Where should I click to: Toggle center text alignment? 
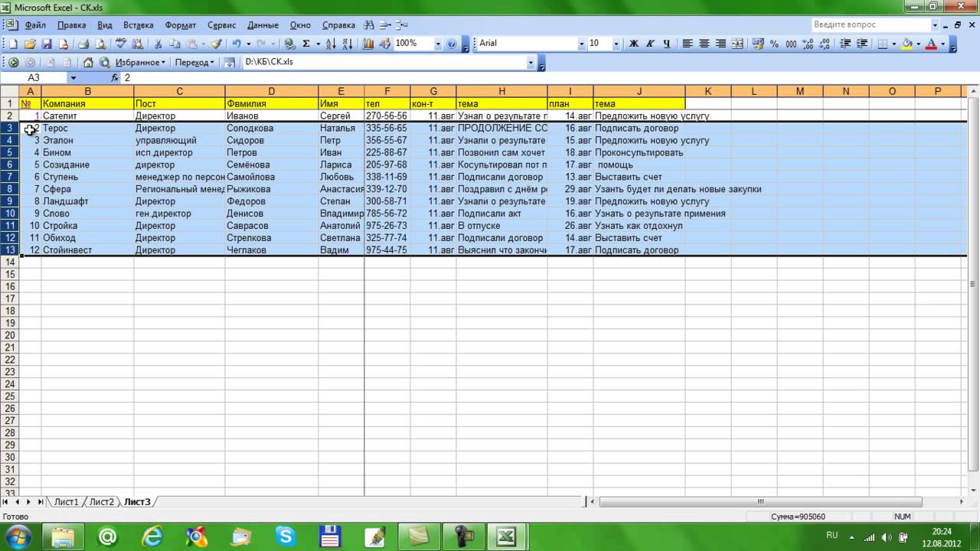pos(704,44)
